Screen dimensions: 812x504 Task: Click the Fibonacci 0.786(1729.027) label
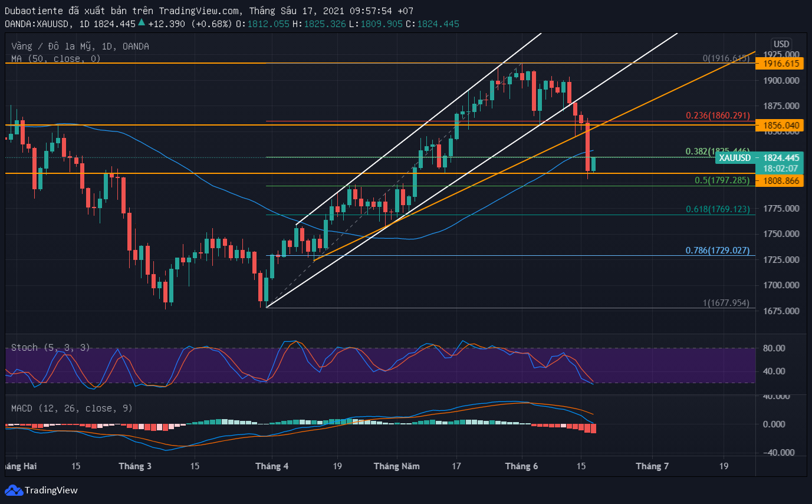pos(718,251)
